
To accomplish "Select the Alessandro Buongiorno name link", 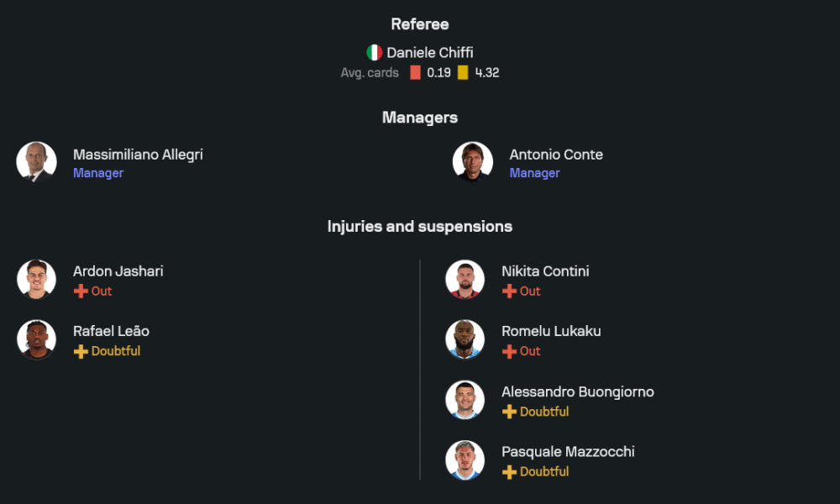I will pyautogui.click(x=577, y=391).
